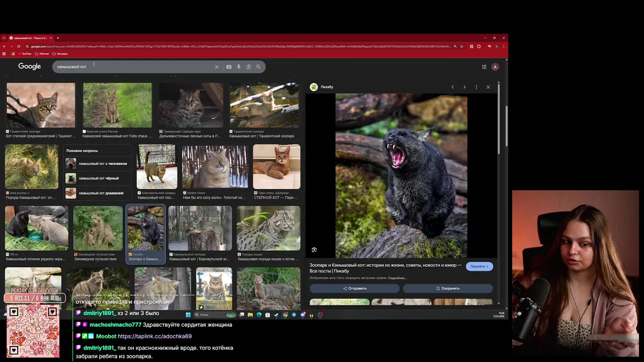Image resolution: width=644 pixels, height=362 pixels.
Task: Click the magnifier search submit icon
Action: (x=258, y=67)
